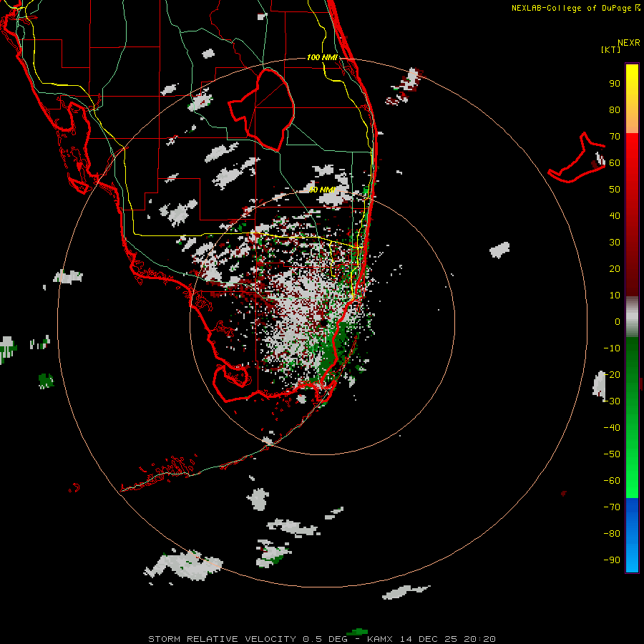
Task: Select the 20 value on the velocity scale
Action: [615, 268]
